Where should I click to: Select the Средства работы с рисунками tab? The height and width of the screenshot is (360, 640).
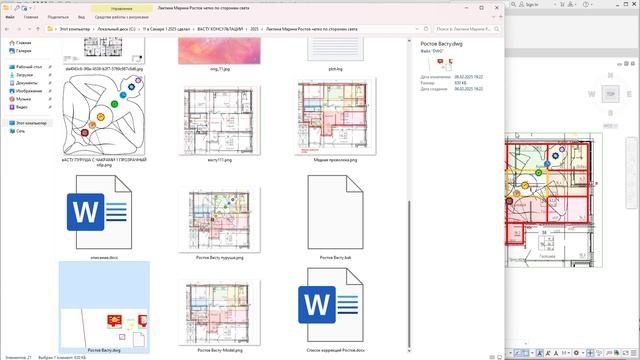pos(122,17)
